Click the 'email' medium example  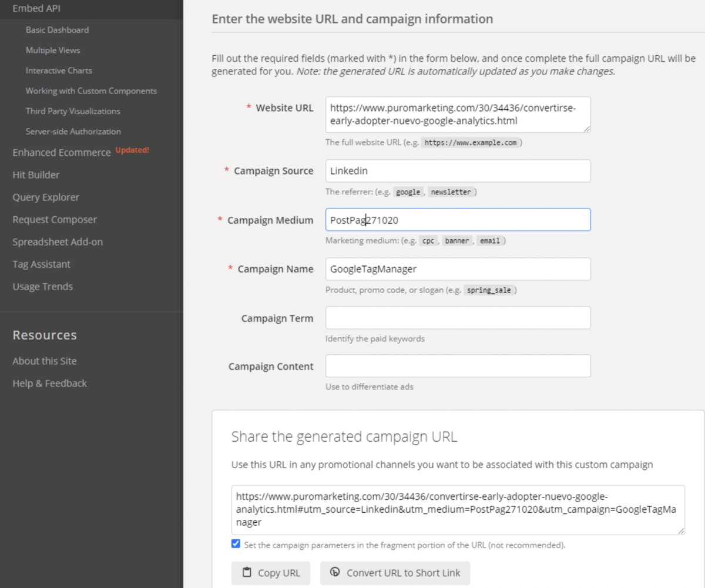pyautogui.click(x=491, y=241)
